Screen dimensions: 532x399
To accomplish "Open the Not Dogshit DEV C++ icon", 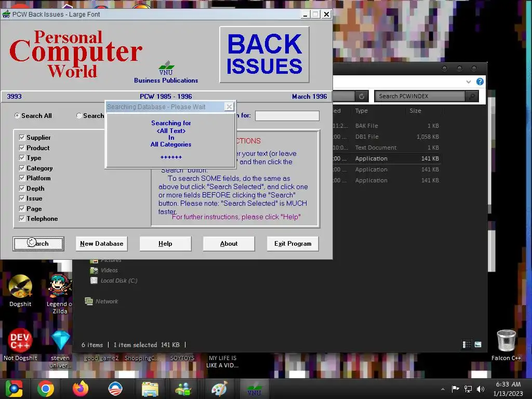I will tap(20, 344).
